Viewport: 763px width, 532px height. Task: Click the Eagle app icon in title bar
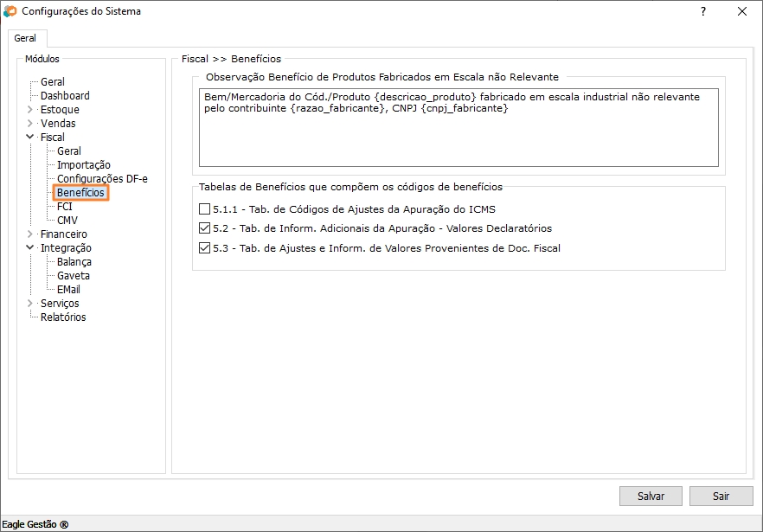point(10,11)
